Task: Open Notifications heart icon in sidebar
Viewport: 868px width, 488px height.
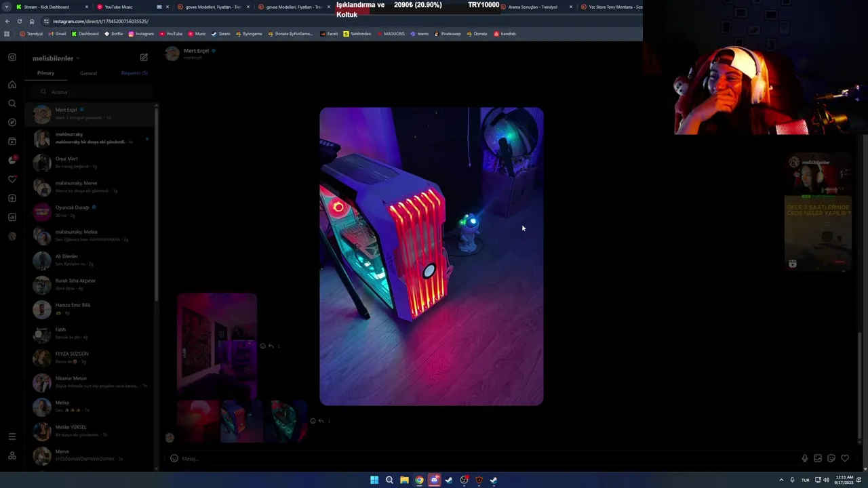Action: pos(12,180)
